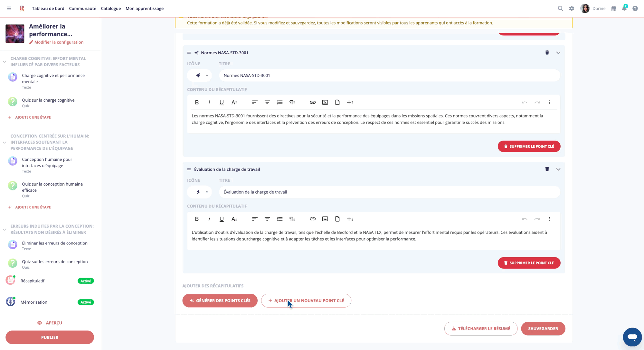Viewport: 644px width, 350px height.
Task: Click ordered list icon in Évaluation editor
Action: click(279, 219)
